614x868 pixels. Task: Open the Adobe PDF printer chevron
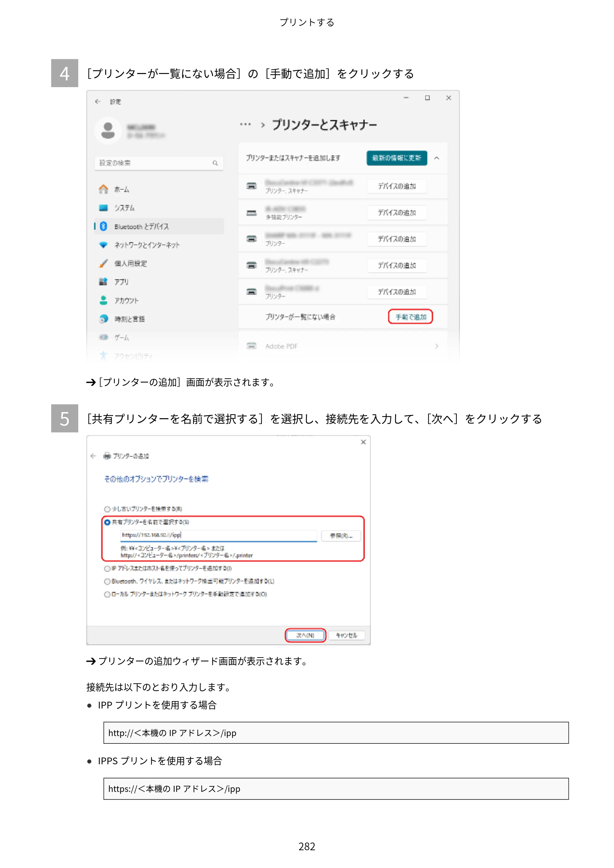pos(437,346)
